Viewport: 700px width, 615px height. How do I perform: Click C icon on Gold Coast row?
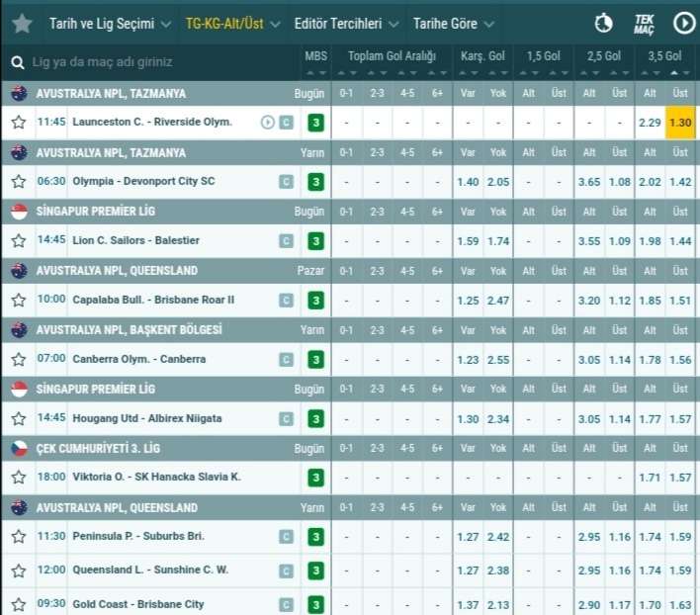pos(286,605)
